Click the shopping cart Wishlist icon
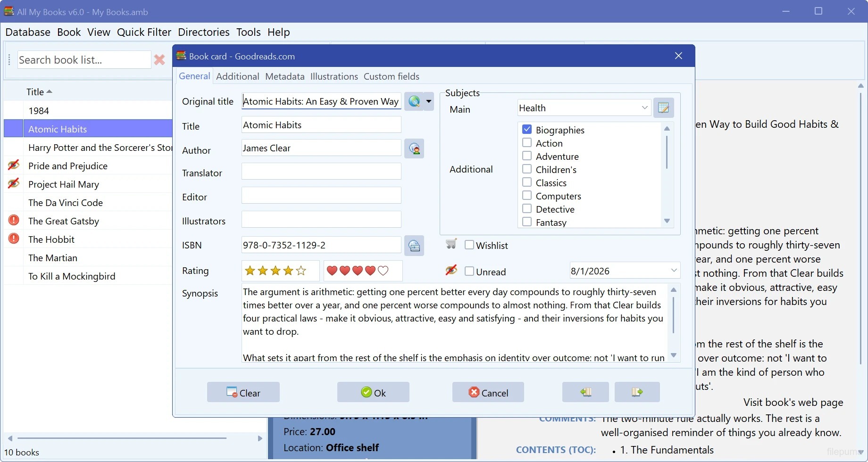Screen dimensions: 868x462 click(x=451, y=244)
